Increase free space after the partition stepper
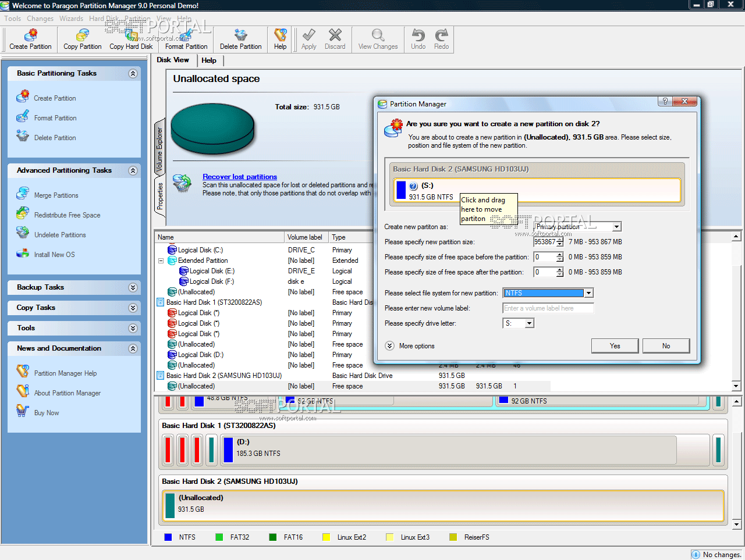The height and width of the screenshot is (560, 745). [x=560, y=270]
